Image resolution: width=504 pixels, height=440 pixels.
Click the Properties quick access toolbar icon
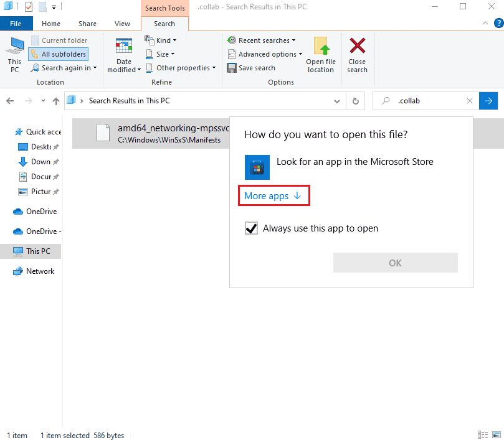(29, 6)
